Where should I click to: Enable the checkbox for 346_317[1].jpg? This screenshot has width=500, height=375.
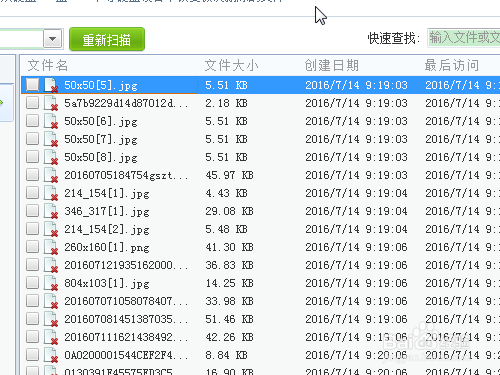(33, 211)
